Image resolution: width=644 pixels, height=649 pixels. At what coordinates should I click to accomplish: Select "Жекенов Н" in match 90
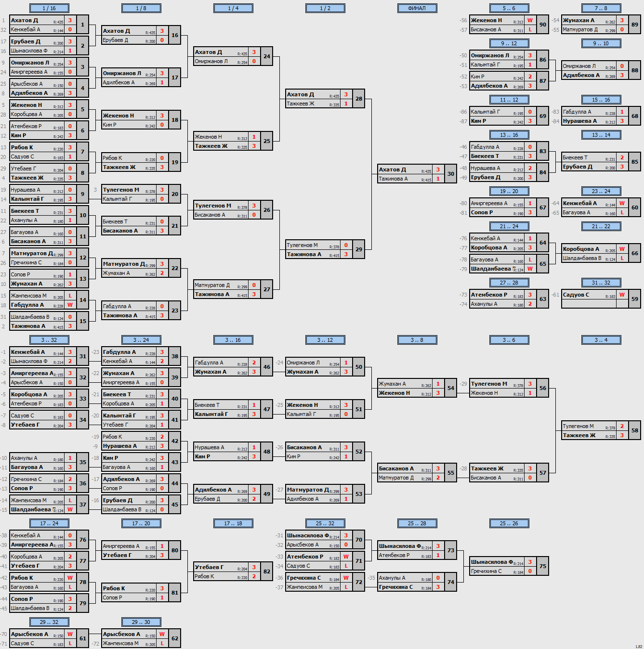click(486, 20)
